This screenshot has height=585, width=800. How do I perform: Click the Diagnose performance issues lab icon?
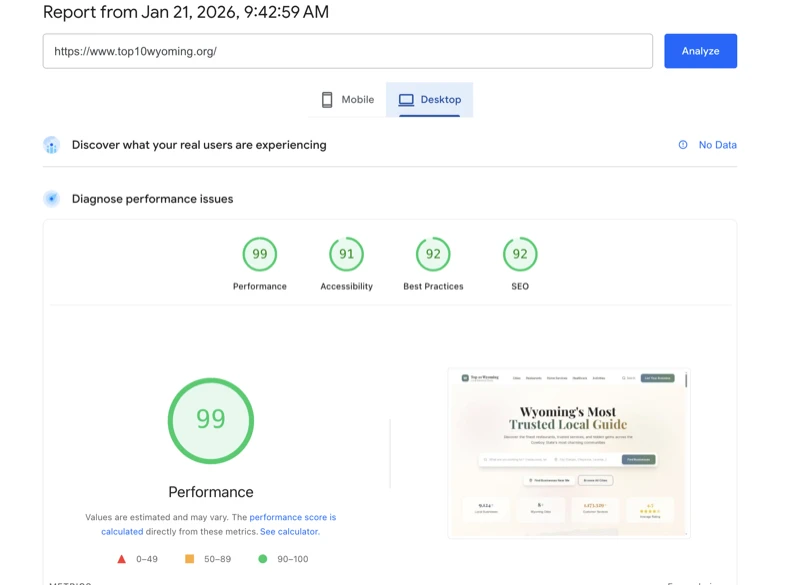[51, 198]
